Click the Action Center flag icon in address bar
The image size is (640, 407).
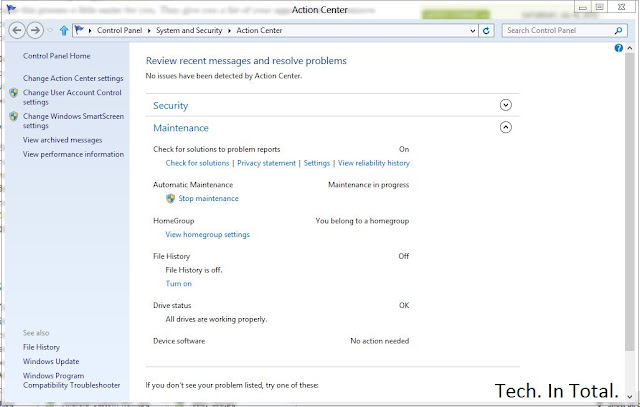click(79, 30)
